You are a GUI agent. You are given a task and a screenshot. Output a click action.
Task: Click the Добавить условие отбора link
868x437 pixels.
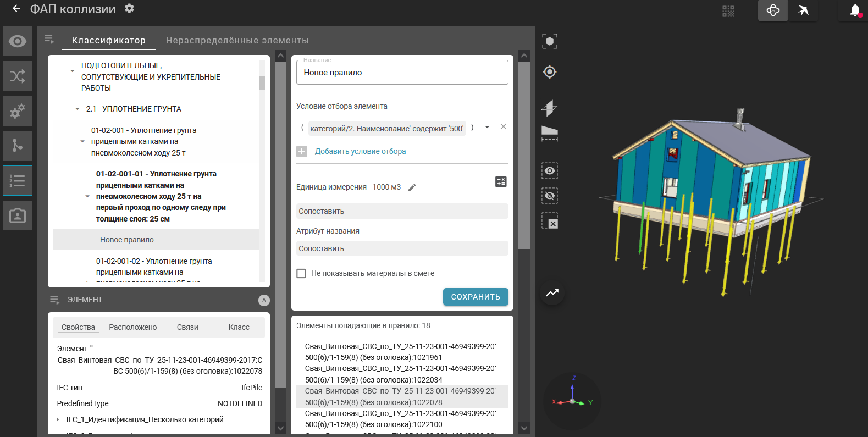pyautogui.click(x=360, y=151)
